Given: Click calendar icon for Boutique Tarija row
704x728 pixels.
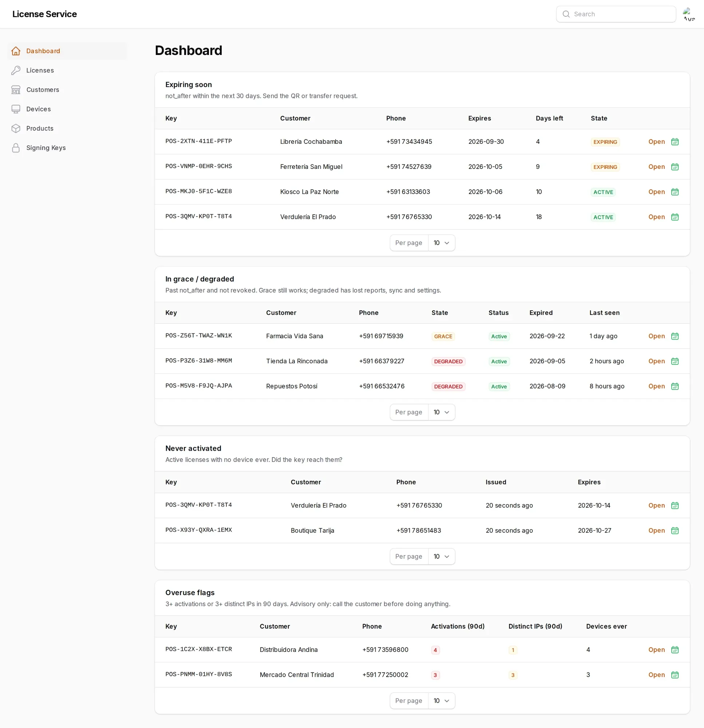Looking at the screenshot, I should click(675, 530).
